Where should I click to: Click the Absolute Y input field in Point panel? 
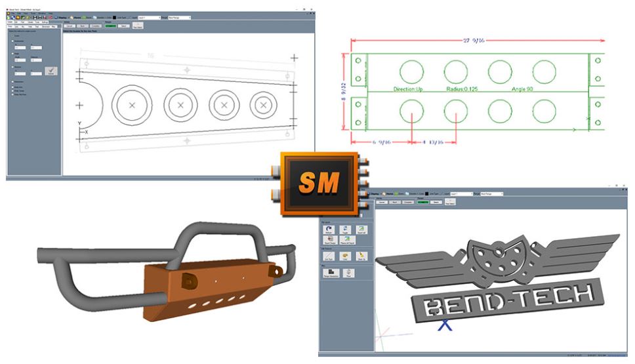[37, 73]
